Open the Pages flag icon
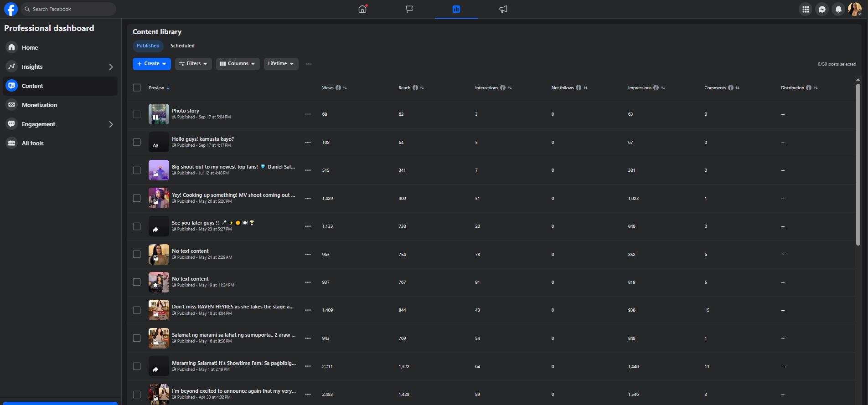 point(409,9)
